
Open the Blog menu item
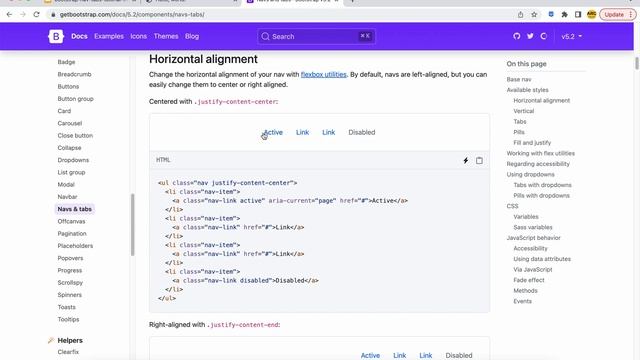[x=192, y=36]
